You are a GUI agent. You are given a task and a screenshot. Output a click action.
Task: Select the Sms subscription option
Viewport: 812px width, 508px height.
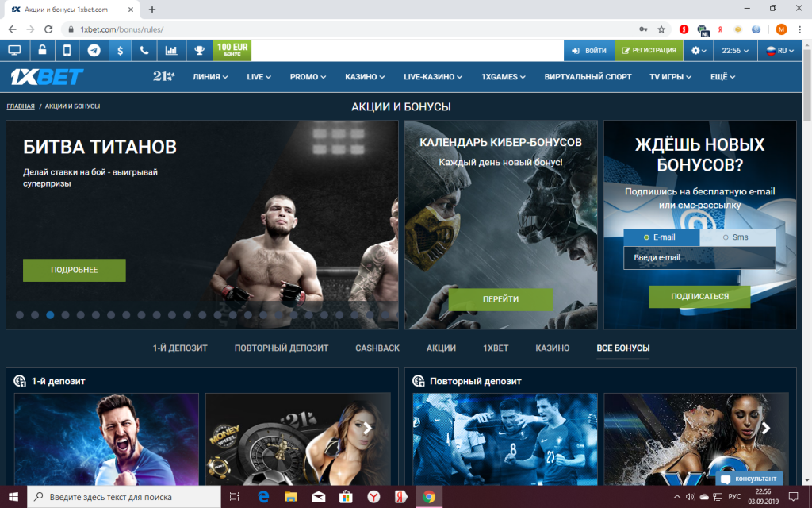[736, 237]
